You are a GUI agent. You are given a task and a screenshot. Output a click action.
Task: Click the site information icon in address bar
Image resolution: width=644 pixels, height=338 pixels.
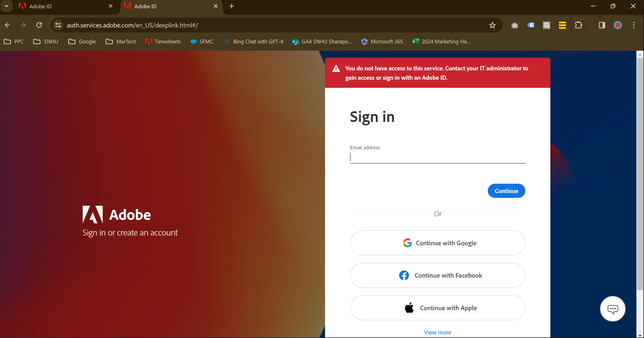click(58, 25)
